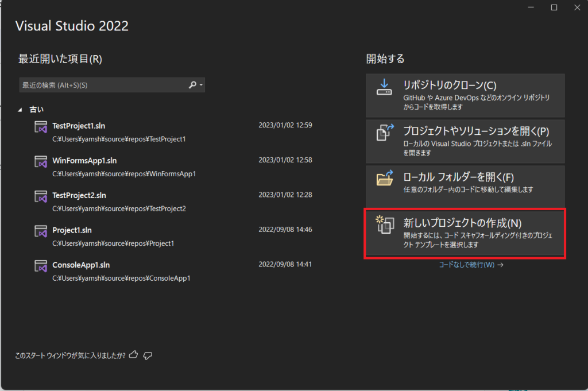The image size is (588, 391).
Task: Click the date 2023/01/02 12:59
Action: tap(285, 125)
